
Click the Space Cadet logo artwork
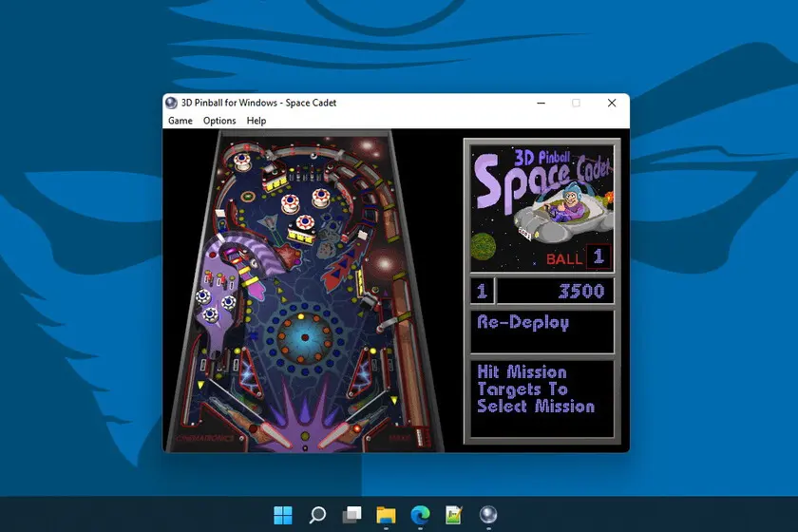tap(542, 209)
